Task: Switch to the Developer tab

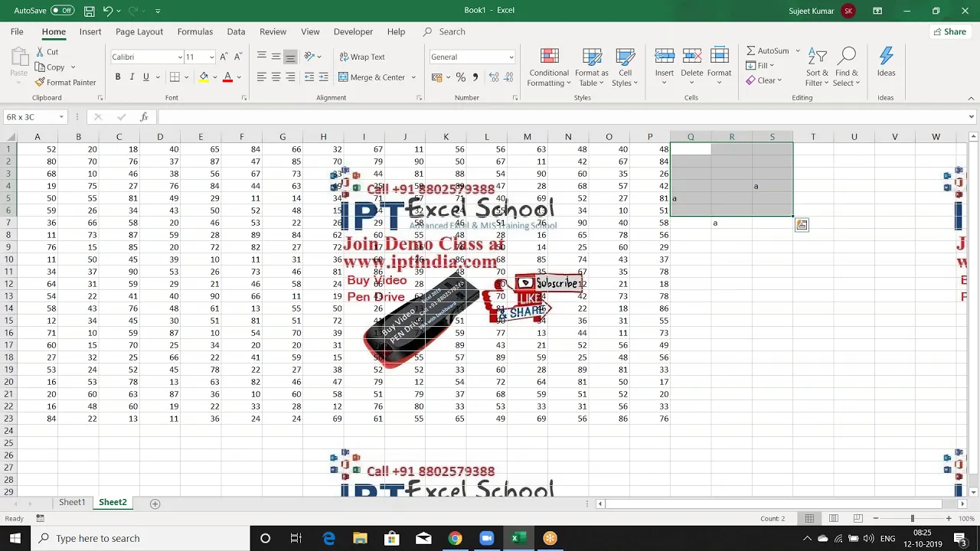Action: [x=353, y=31]
